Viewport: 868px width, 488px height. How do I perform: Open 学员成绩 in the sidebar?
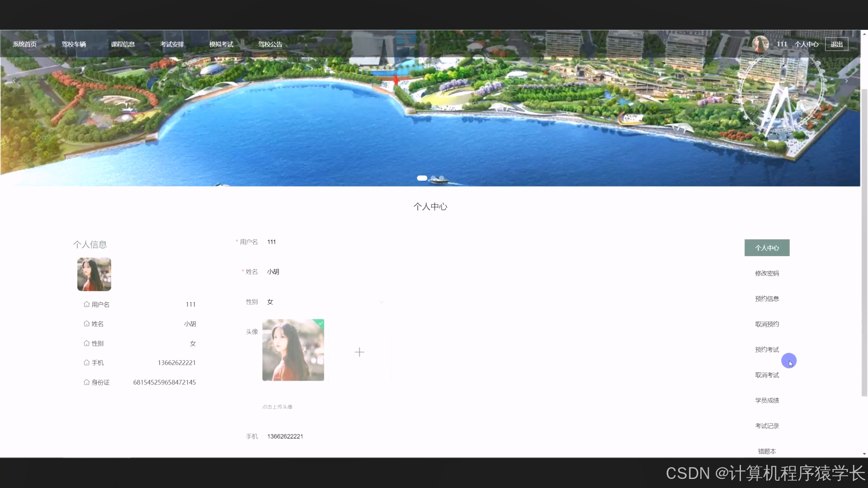[767, 400]
